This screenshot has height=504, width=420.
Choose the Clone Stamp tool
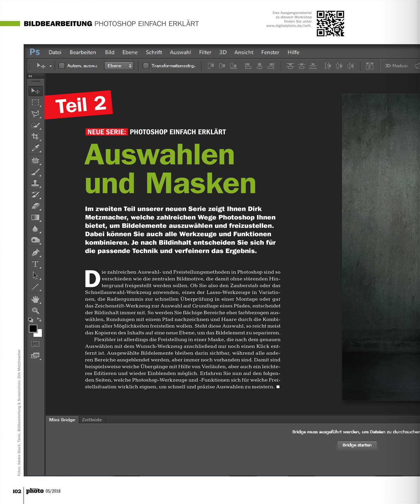coord(35,183)
